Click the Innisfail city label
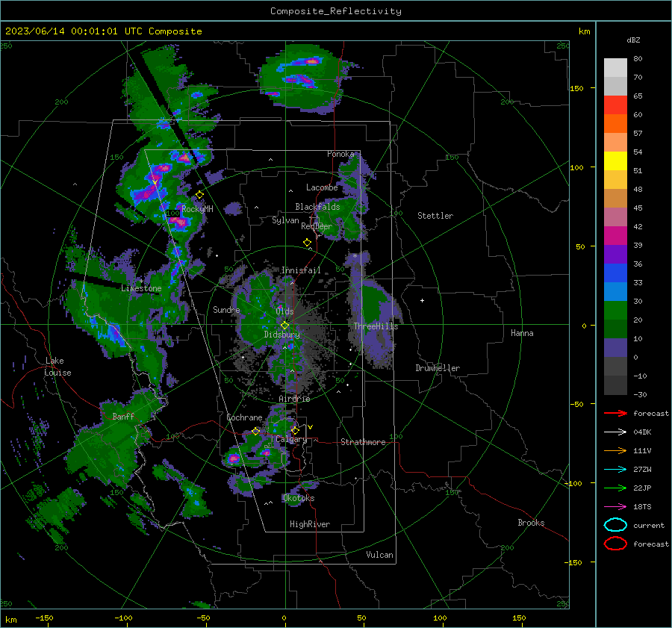The width and height of the screenshot is (672, 628). click(x=301, y=270)
